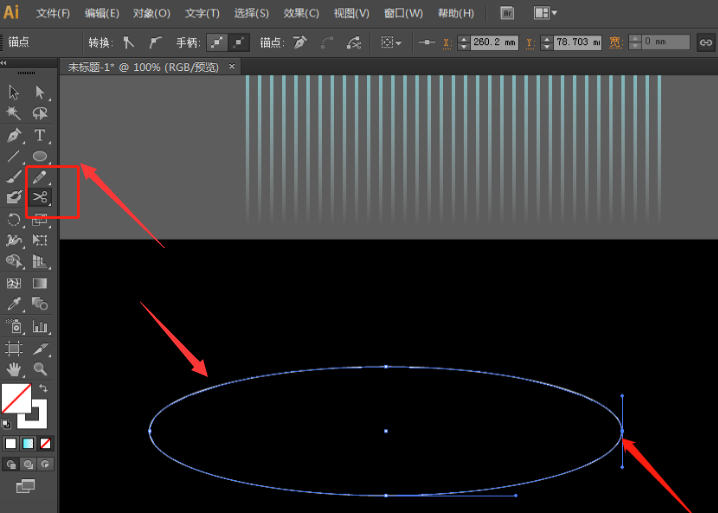
Task: Select the Pen tool
Action: tap(14, 136)
